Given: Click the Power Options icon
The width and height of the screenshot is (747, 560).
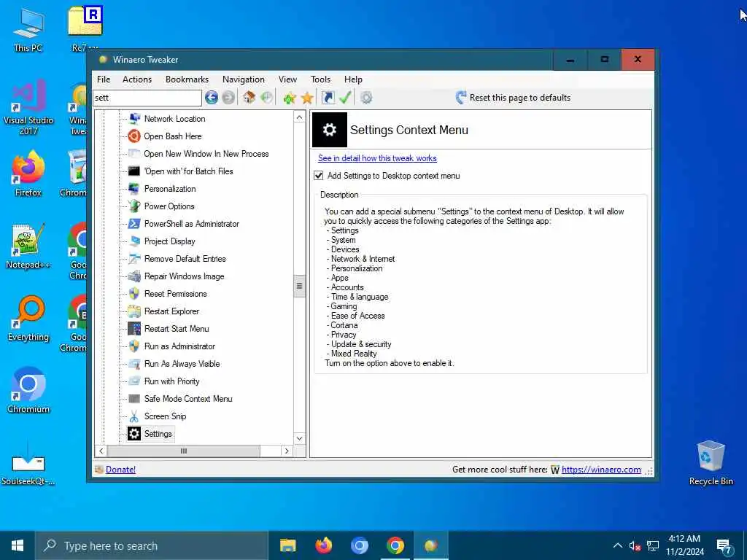Looking at the screenshot, I should pyautogui.click(x=134, y=206).
